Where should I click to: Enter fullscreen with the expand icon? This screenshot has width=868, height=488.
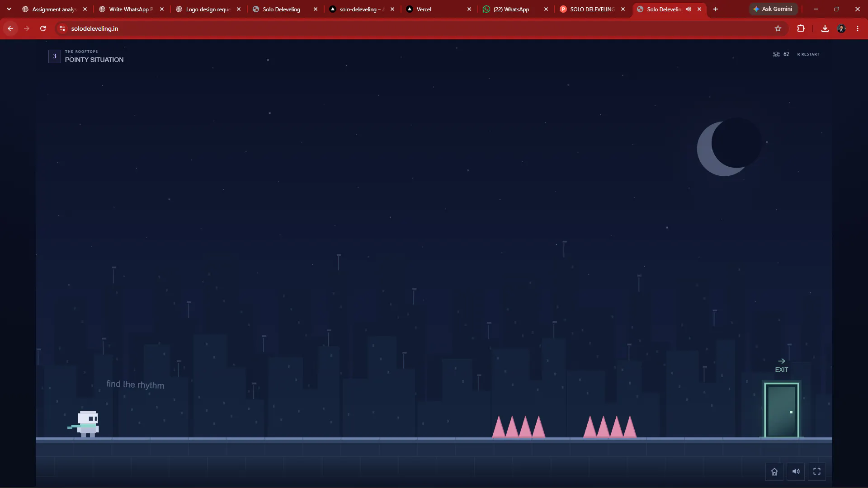coord(817,472)
